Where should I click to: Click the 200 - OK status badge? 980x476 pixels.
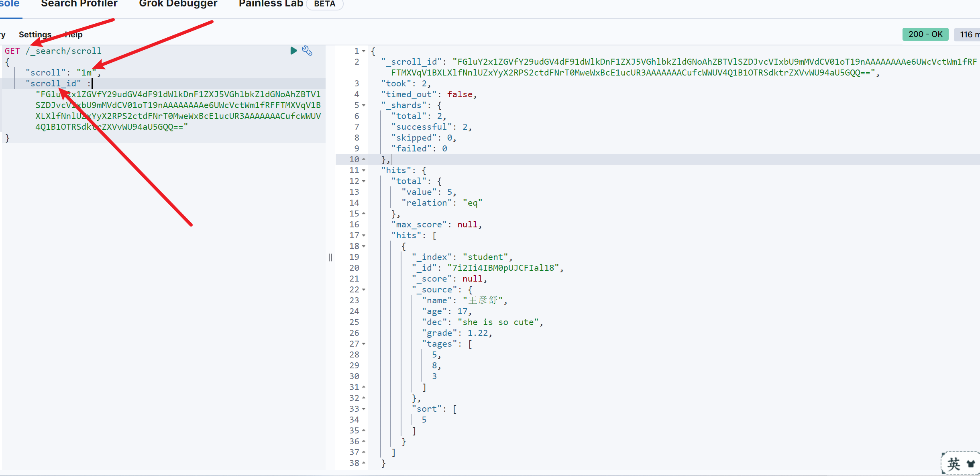(x=925, y=35)
